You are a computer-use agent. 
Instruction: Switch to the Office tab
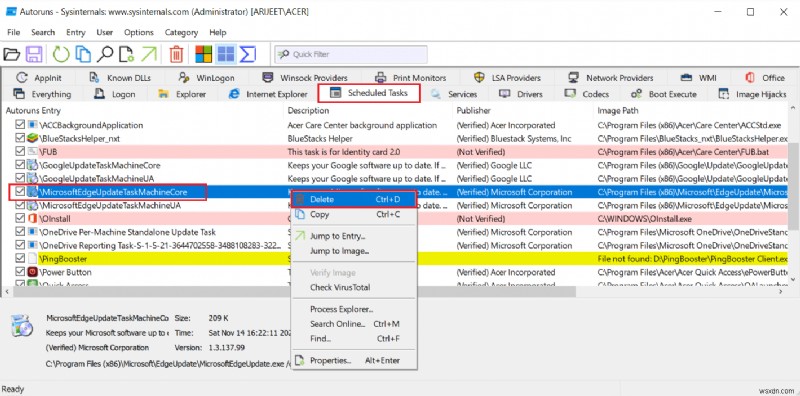pyautogui.click(x=765, y=78)
